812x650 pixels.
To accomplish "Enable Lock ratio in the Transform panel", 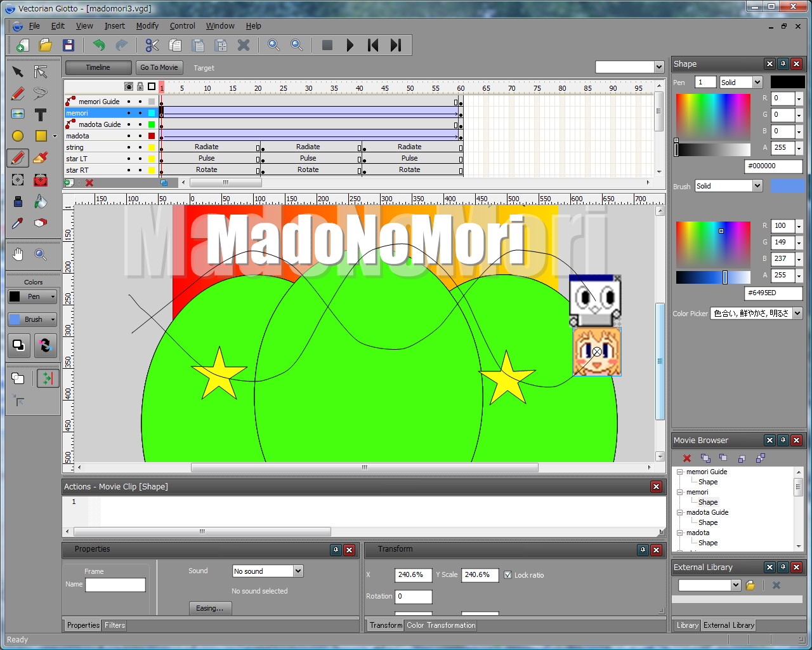I will 508,575.
